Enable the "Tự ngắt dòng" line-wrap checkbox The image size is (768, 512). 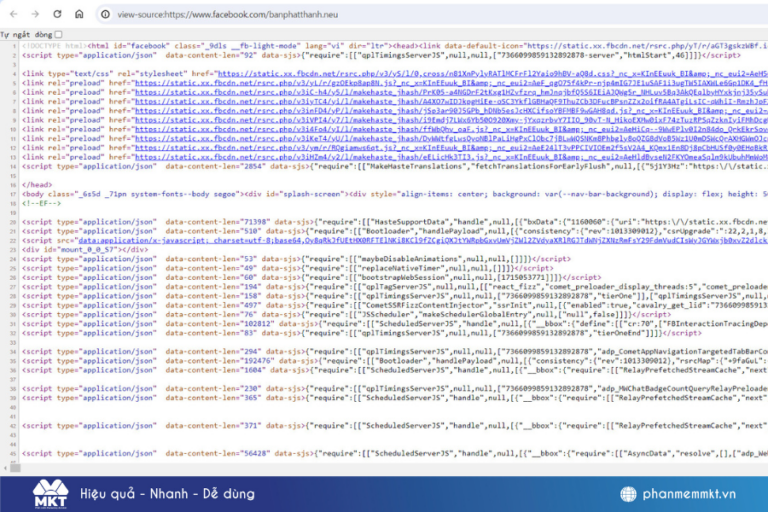(58, 34)
